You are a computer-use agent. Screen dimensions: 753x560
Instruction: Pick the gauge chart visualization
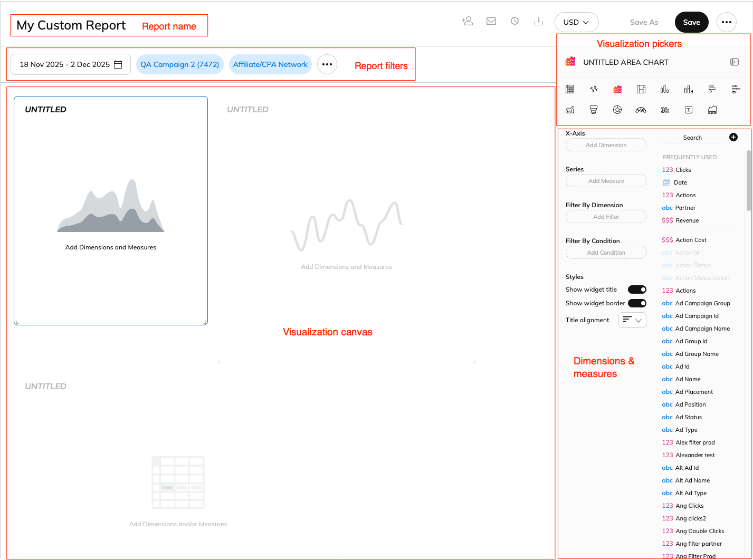[641, 110]
